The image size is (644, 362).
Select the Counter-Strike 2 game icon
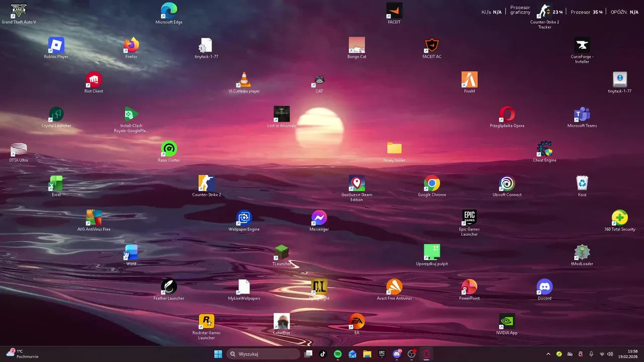pos(206,186)
